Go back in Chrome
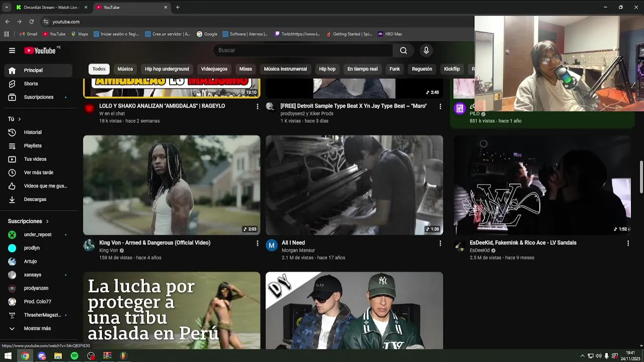 7,22
